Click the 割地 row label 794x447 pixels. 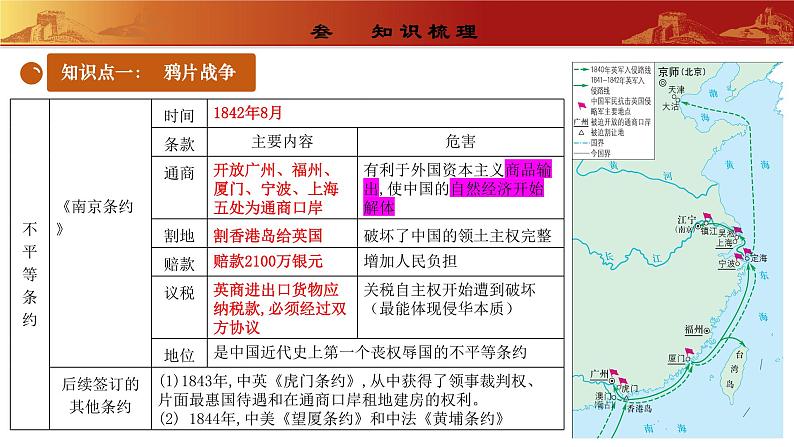click(x=179, y=235)
